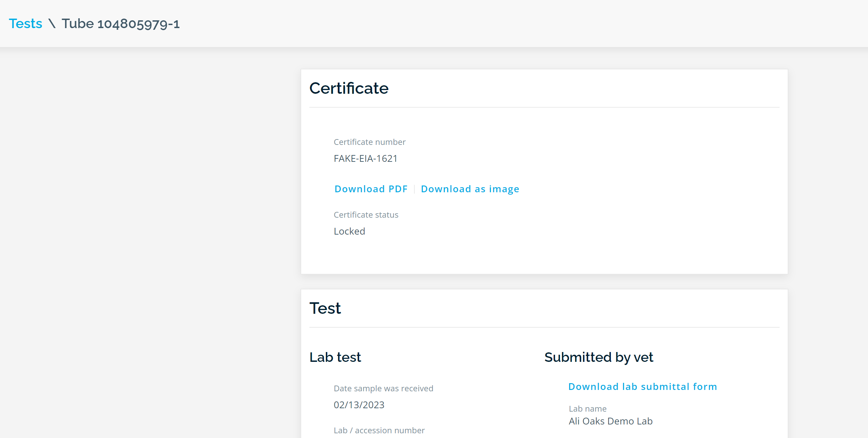
Task: Click the date 02/13/2023
Action: coord(359,405)
